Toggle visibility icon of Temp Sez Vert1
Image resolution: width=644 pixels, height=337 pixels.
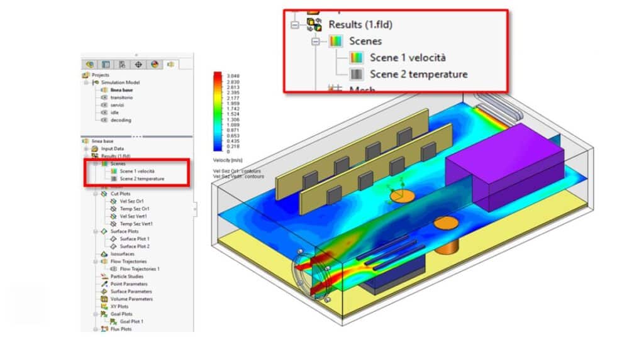click(x=113, y=224)
